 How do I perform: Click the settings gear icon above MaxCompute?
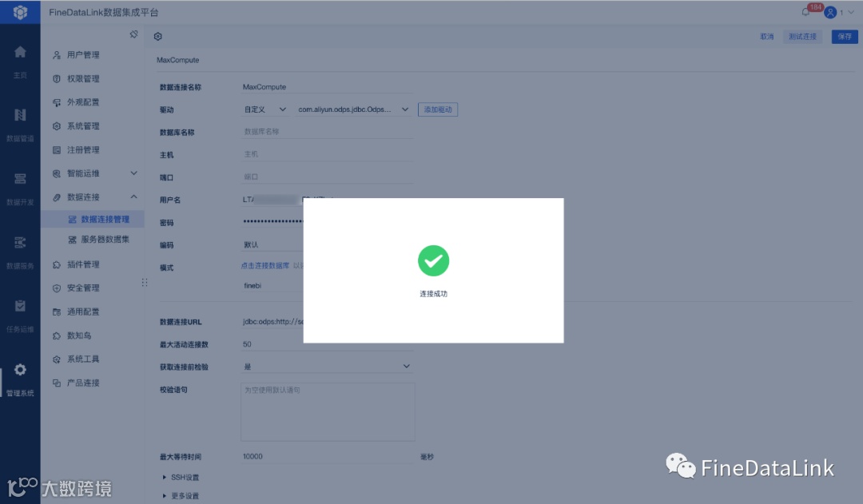158,36
